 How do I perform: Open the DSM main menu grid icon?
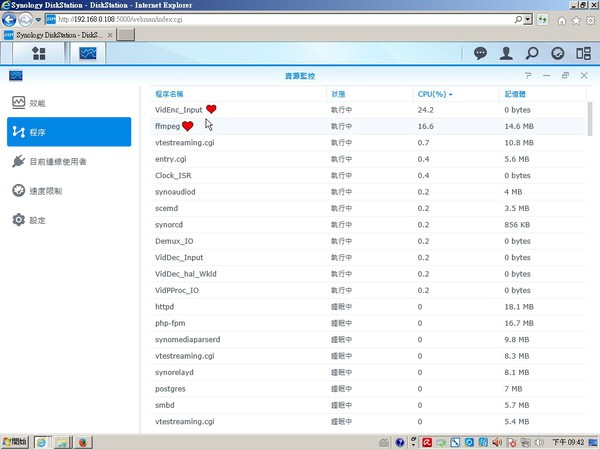pyautogui.click(x=39, y=53)
